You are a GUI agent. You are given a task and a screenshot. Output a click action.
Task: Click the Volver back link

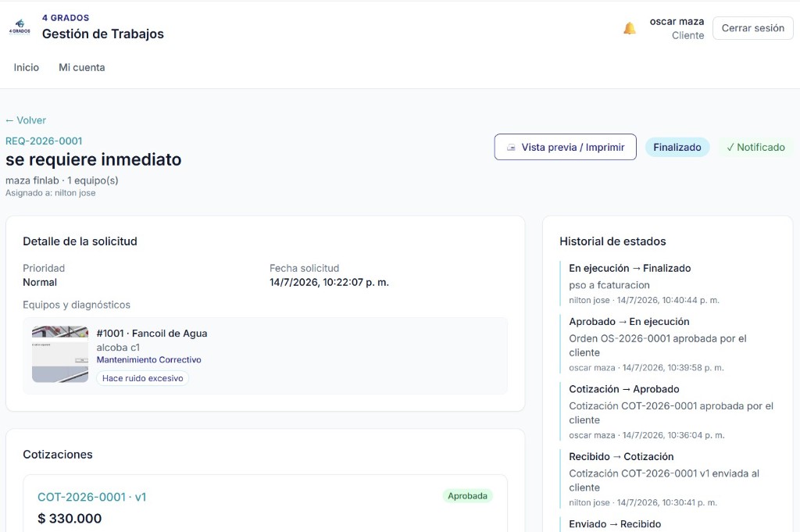point(26,120)
